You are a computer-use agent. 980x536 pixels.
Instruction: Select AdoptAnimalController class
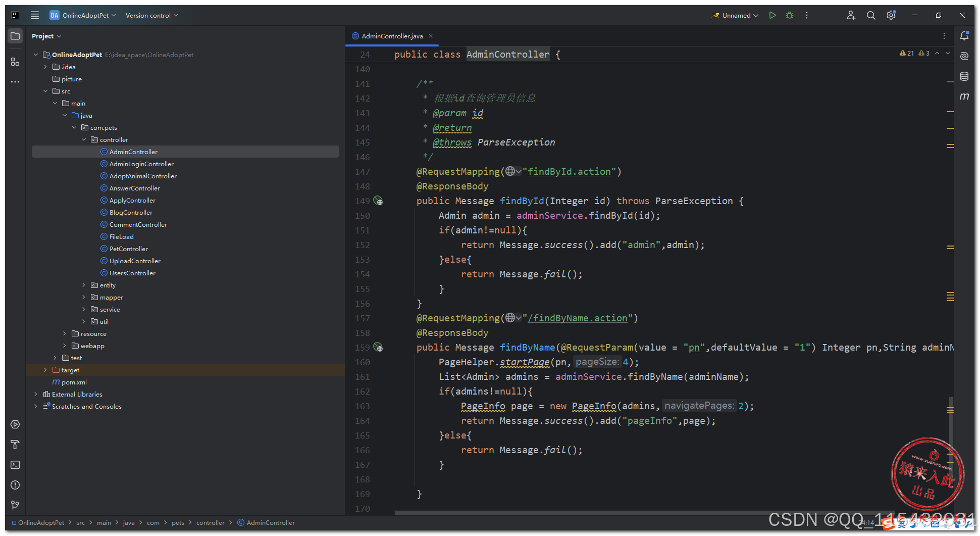click(143, 176)
